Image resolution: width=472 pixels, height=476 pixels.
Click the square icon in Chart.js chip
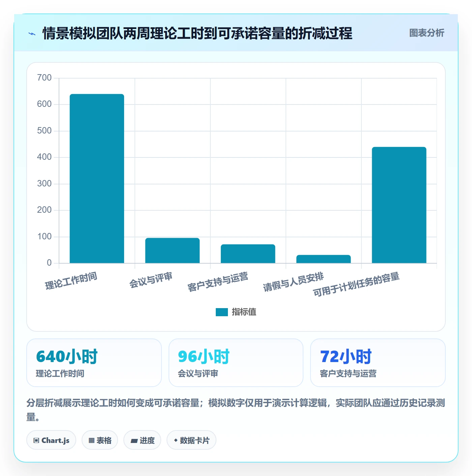coord(36,441)
